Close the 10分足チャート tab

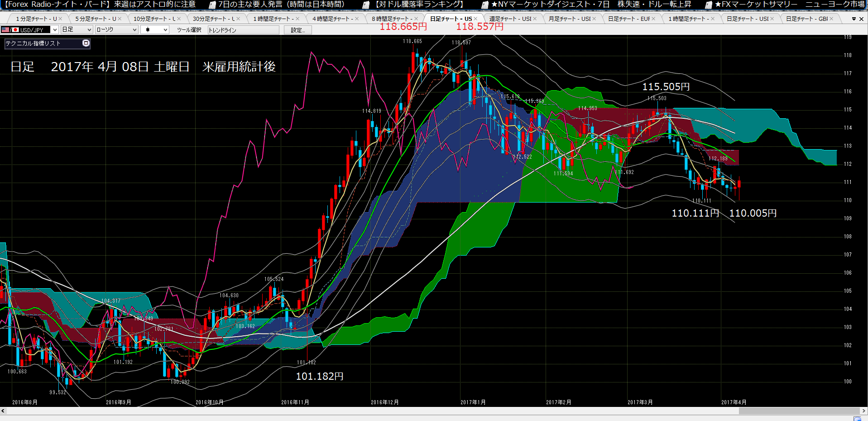click(179, 19)
